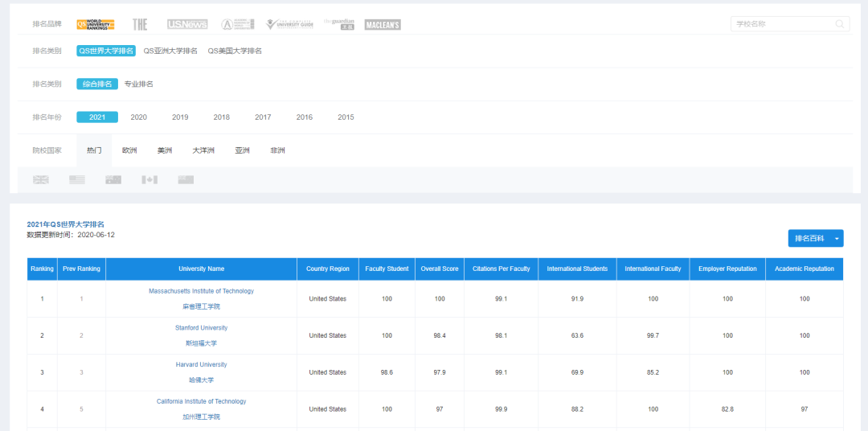Pick ranking year 2021
Viewport: 868px width, 431px height.
point(97,117)
